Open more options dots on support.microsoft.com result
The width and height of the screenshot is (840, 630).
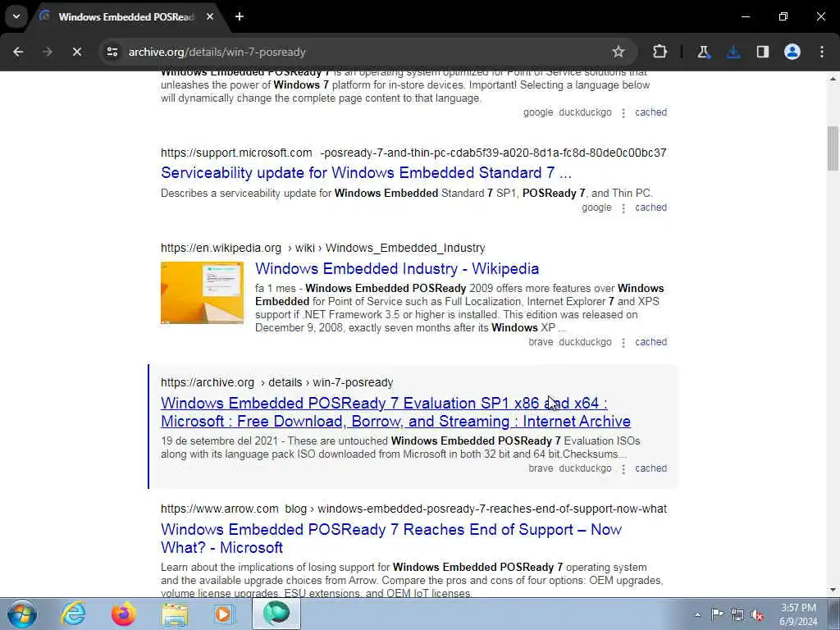coord(623,208)
